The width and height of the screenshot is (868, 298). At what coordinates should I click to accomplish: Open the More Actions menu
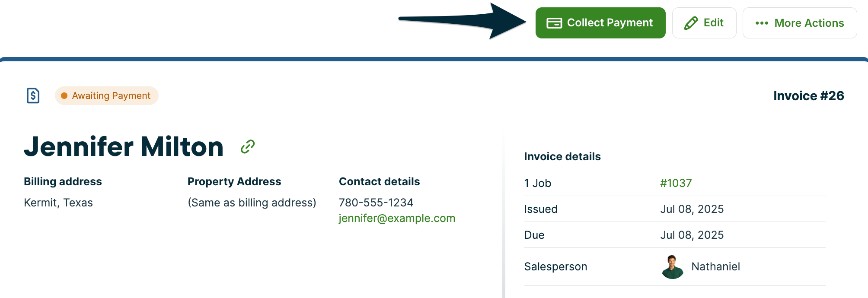click(x=800, y=23)
